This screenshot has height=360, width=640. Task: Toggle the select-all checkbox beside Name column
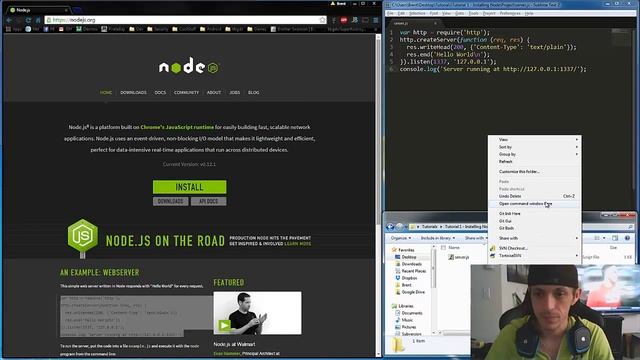[443, 248]
